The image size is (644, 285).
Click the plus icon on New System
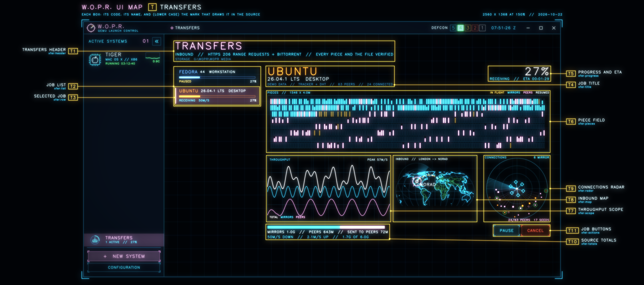pos(105,256)
